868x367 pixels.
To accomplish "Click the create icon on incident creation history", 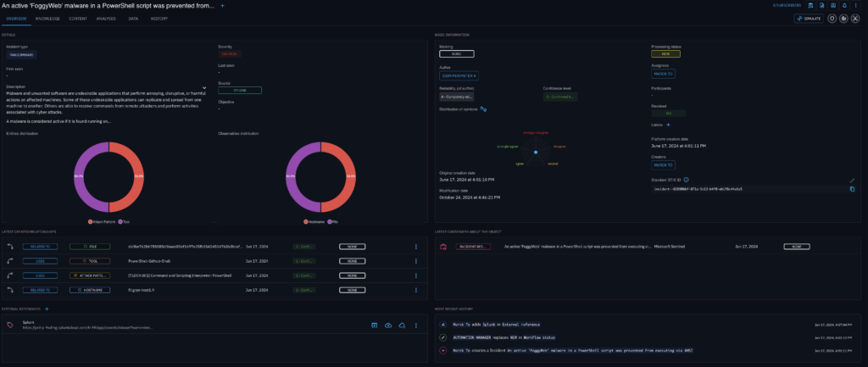I will tap(442, 350).
